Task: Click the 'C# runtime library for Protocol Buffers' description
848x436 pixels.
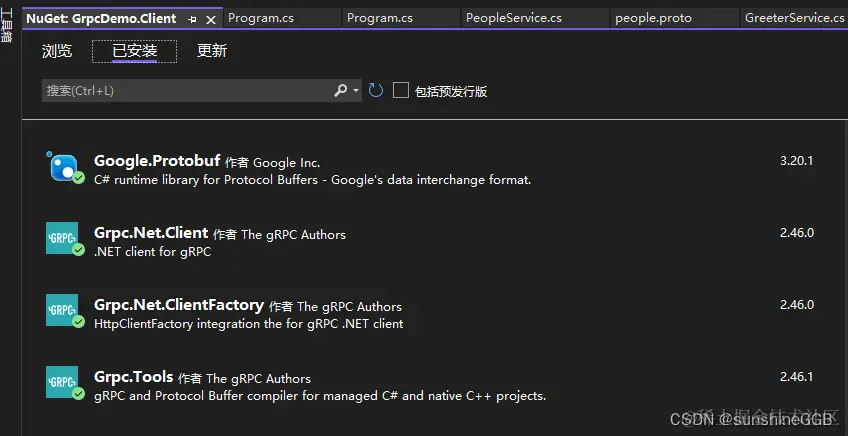Action: click(313, 180)
